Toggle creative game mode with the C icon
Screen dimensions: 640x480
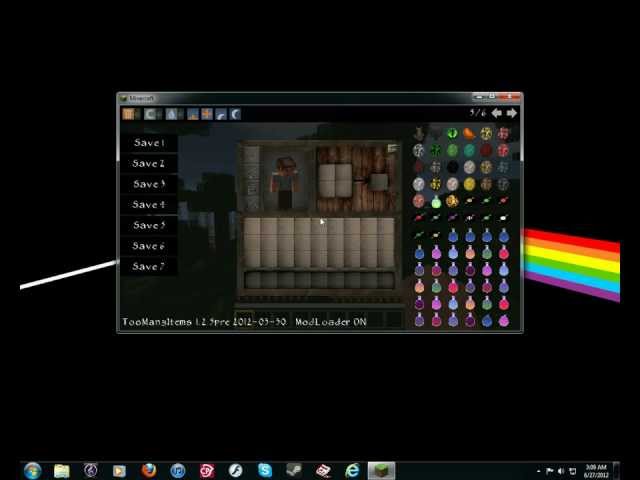click(x=150, y=114)
